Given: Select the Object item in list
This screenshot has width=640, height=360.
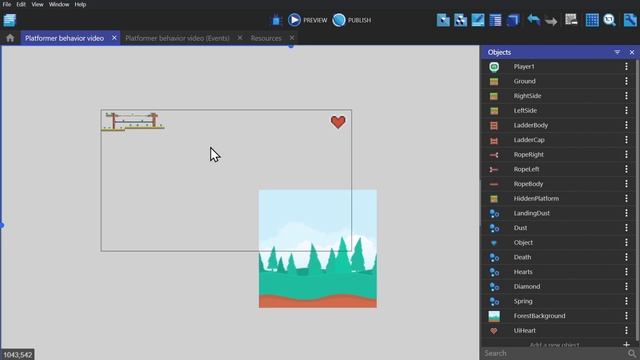Looking at the screenshot, I should coord(558,242).
